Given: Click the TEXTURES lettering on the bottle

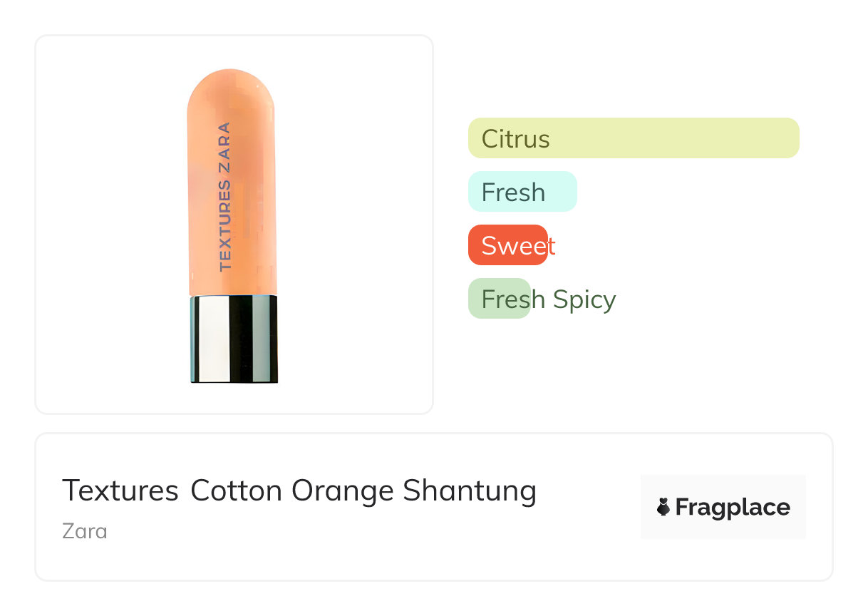Looking at the screenshot, I should point(225,227).
